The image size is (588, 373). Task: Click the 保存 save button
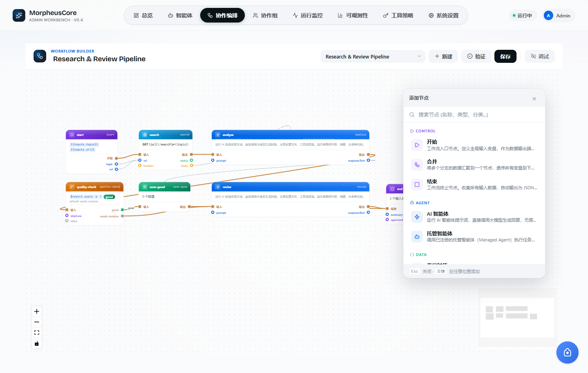(x=505, y=57)
